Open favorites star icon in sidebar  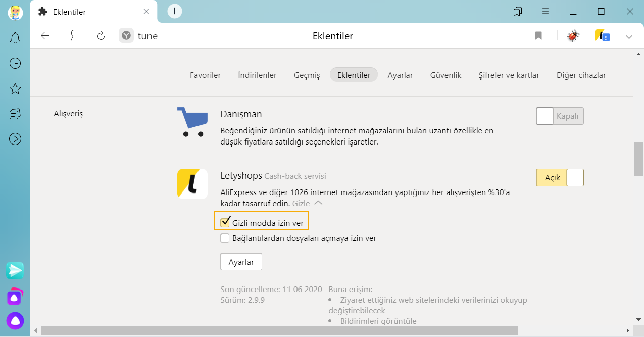click(x=15, y=89)
